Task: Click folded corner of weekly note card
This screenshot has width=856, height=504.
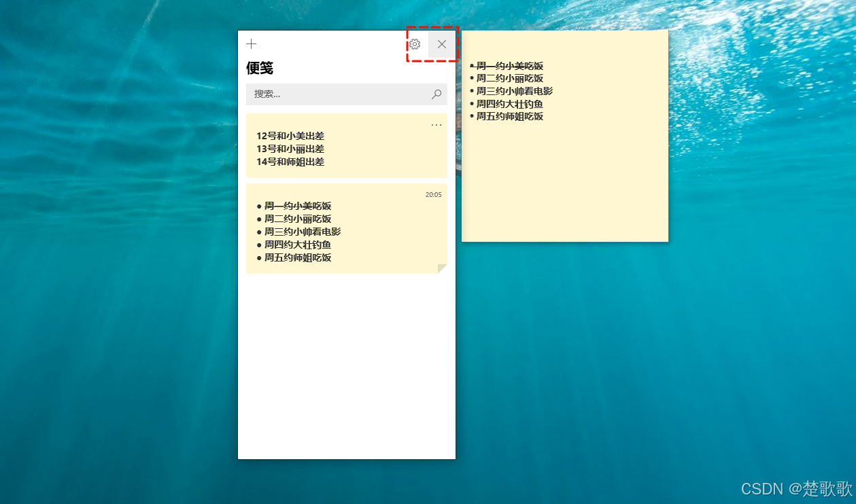Action: point(443,269)
